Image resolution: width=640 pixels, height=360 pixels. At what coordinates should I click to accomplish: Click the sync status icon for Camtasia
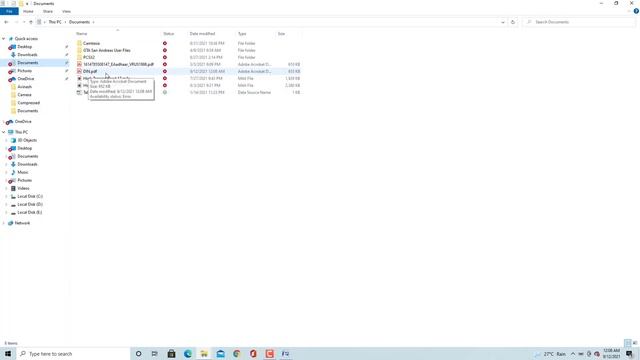pos(165,43)
